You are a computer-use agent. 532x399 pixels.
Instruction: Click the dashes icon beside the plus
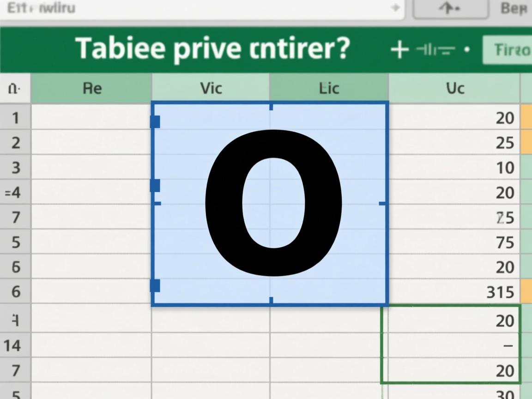coord(436,49)
